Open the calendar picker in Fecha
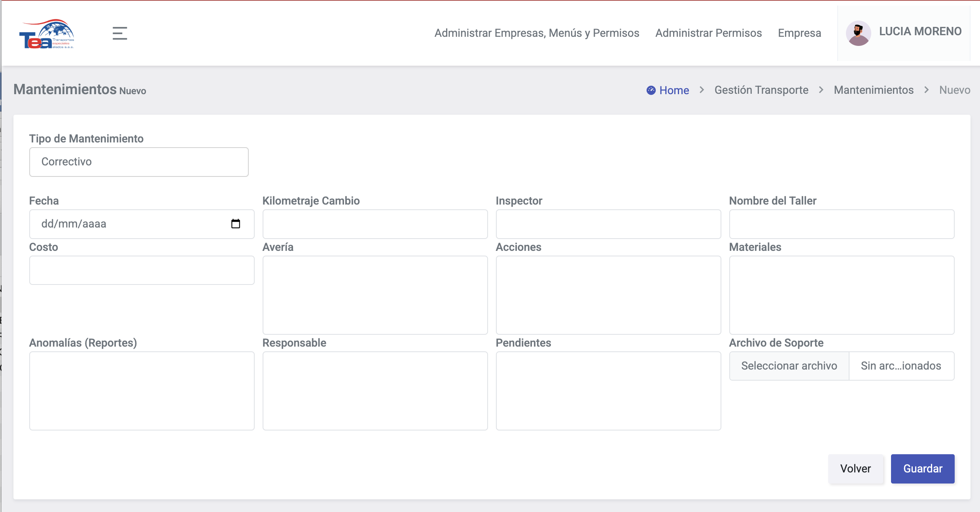The image size is (980, 512). click(x=235, y=224)
